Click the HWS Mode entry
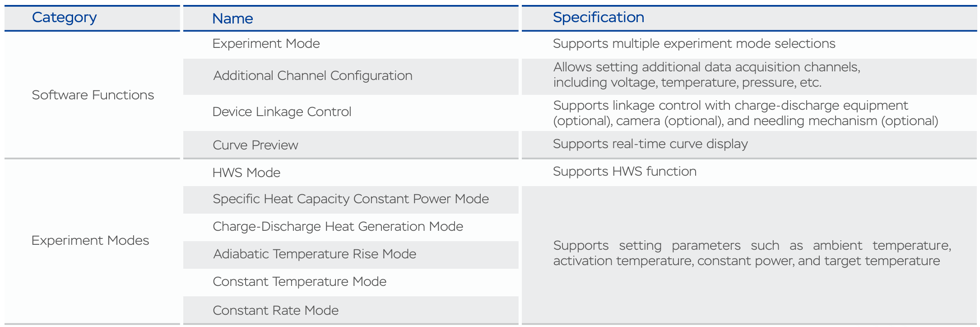 [x=246, y=173]
